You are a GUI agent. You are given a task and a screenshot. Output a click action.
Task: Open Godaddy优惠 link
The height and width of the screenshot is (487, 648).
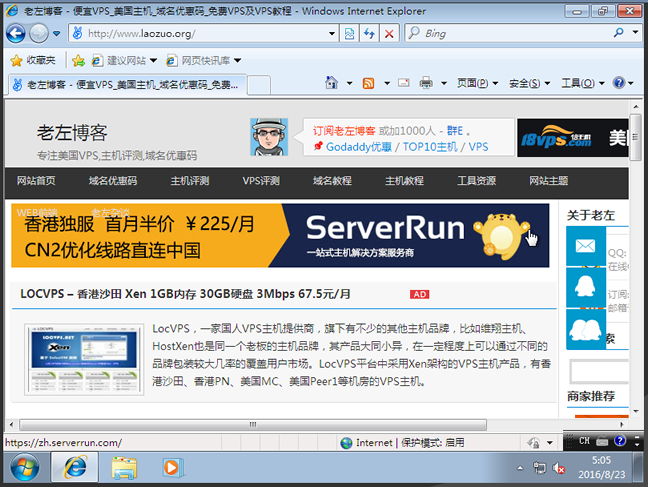click(359, 147)
